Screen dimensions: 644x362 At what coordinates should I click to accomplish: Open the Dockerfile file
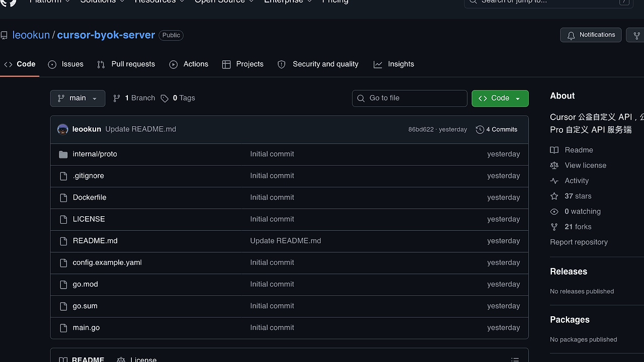tap(90, 197)
